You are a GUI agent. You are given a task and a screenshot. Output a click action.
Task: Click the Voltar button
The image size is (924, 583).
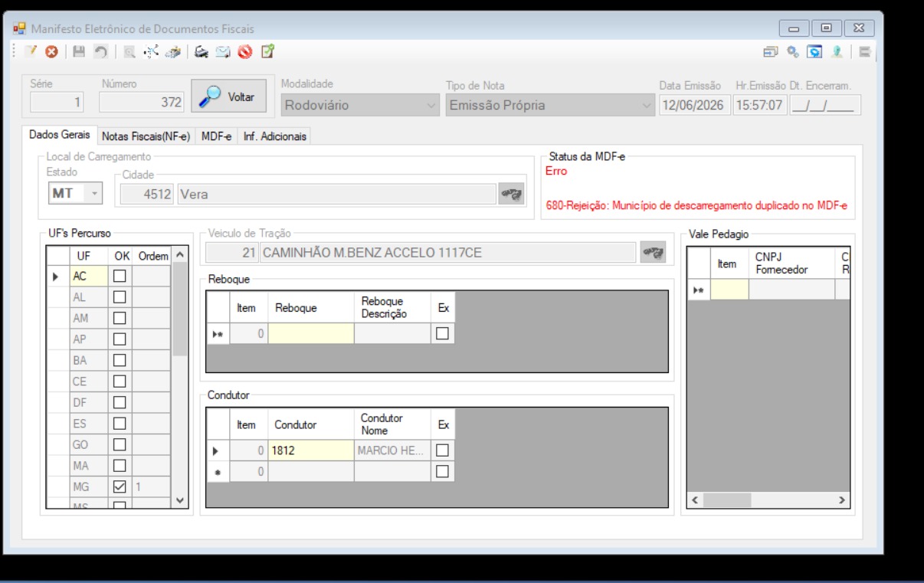tap(228, 97)
